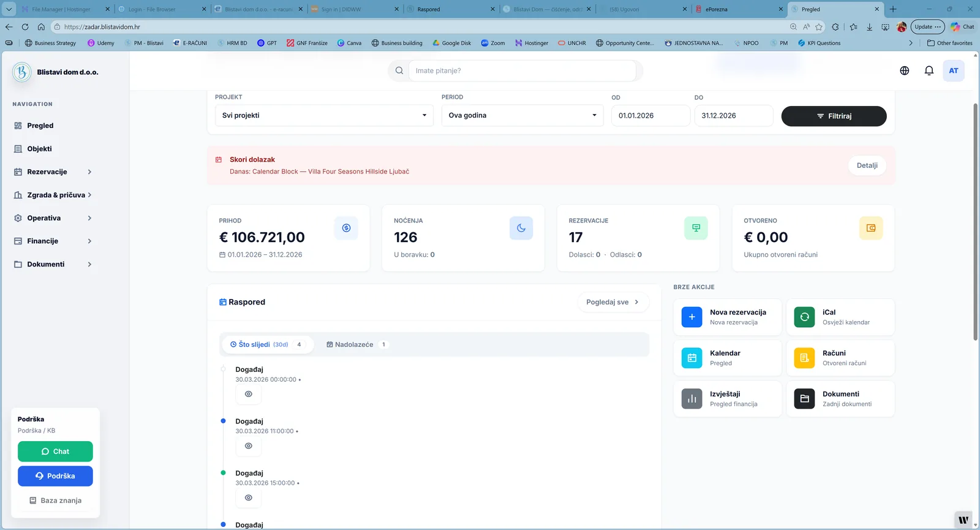
Task: Open the language globe icon
Action: tap(904, 70)
